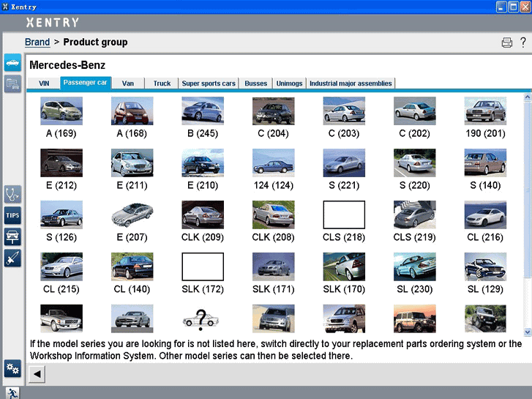Switch to the Truck tab
532x399 pixels.
[162, 83]
